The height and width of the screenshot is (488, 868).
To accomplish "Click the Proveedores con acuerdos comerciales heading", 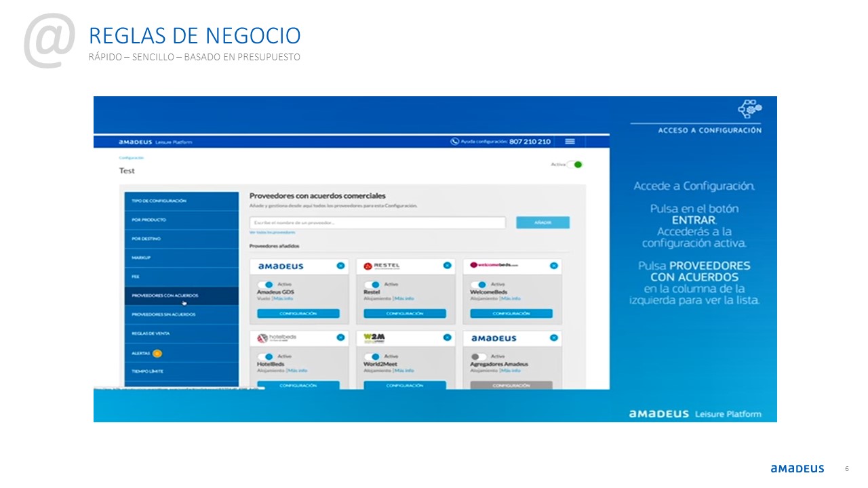I will pyautogui.click(x=317, y=196).
